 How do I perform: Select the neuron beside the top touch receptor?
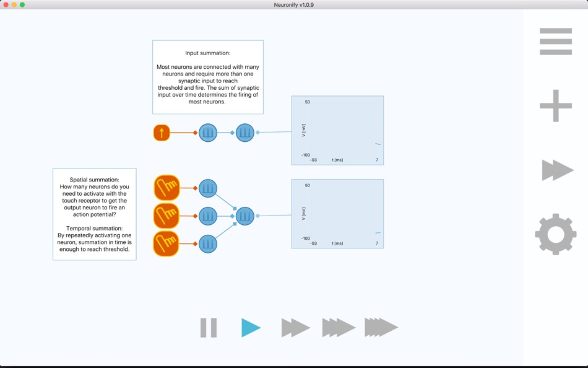point(208,188)
